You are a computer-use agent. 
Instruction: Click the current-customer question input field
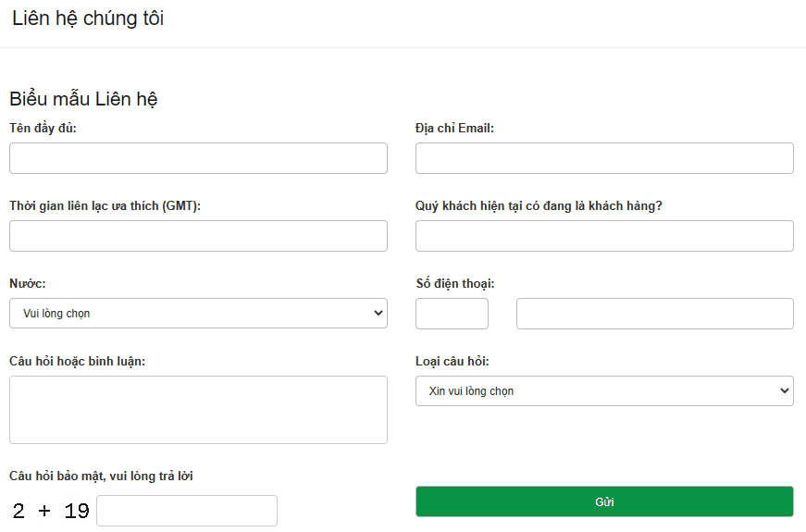604,236
